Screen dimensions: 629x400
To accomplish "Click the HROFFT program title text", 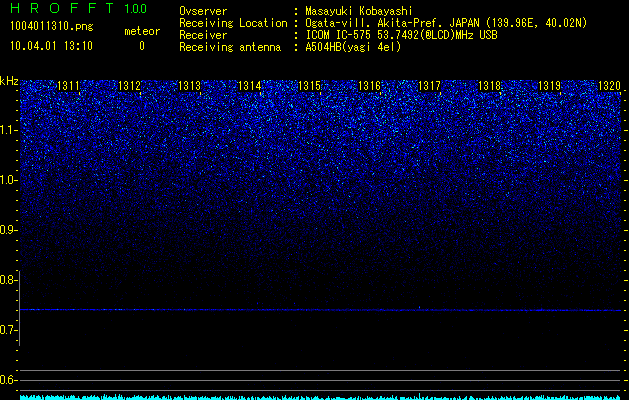I will [x=62, y=8].
